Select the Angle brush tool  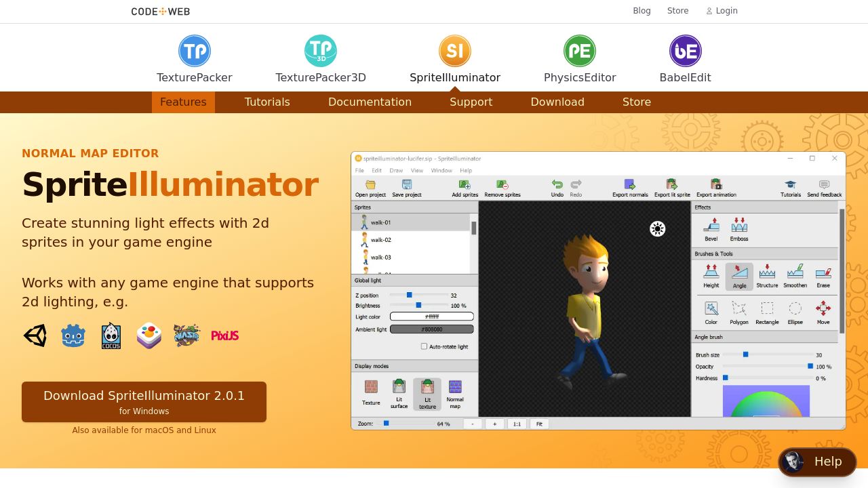(739, 276)
